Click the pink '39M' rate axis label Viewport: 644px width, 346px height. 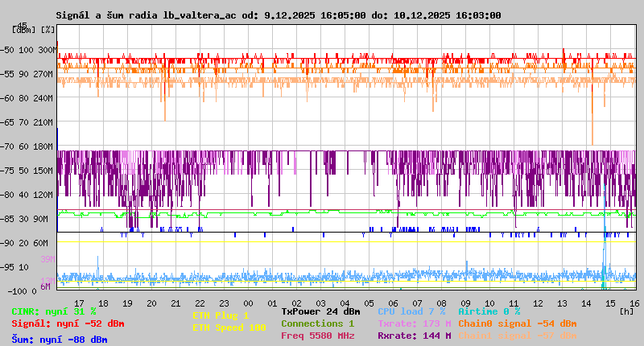coord(47,259)
